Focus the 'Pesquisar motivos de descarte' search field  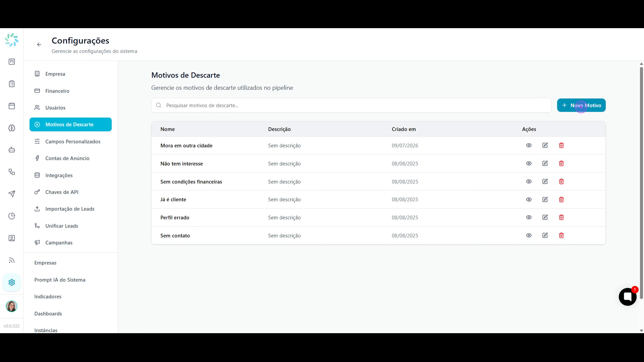pos(351,105)
